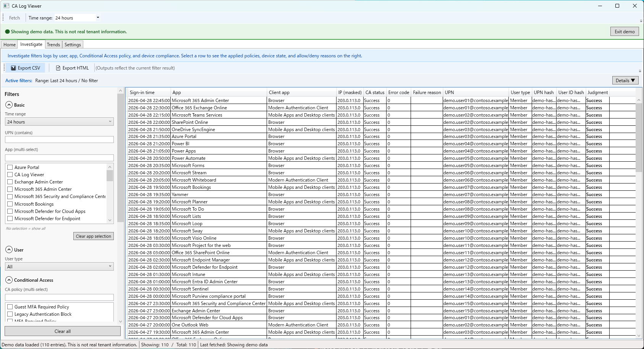This screenshot has width=644, height=349.
Task: Open the Details dropdown above the table
Action: (x=625, y=81)
